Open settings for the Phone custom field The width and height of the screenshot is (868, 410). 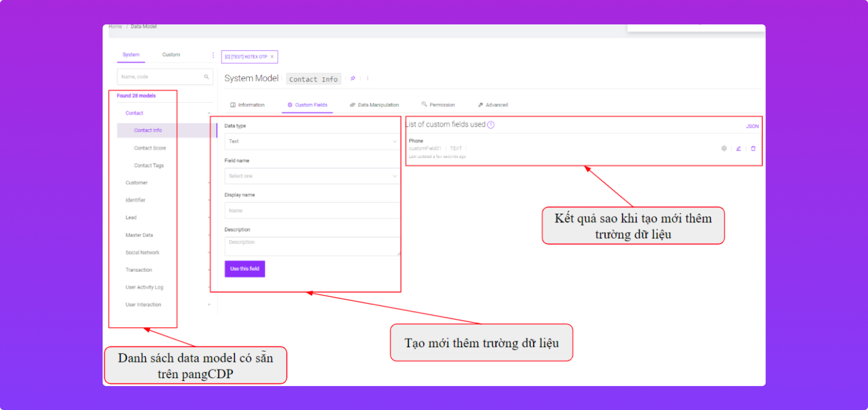[x=724, y=149]
